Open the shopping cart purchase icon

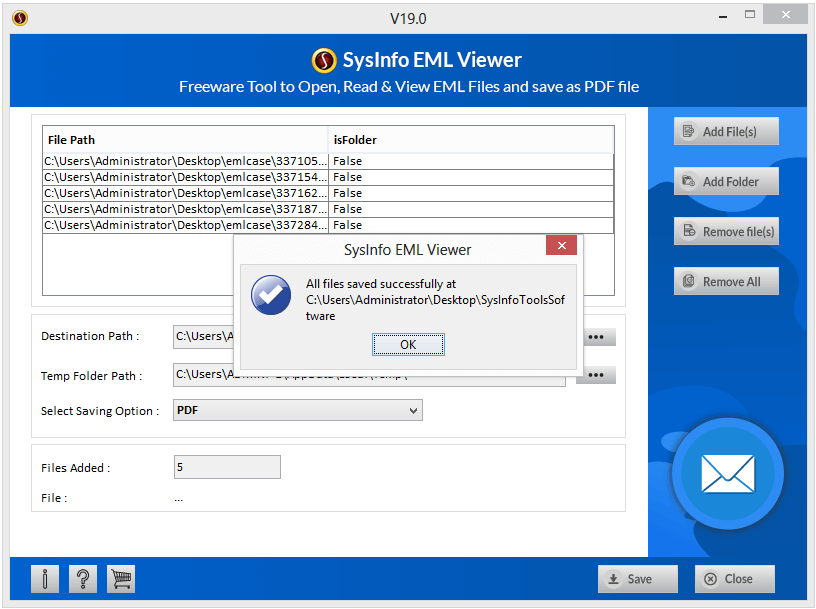tap(121, 579)
